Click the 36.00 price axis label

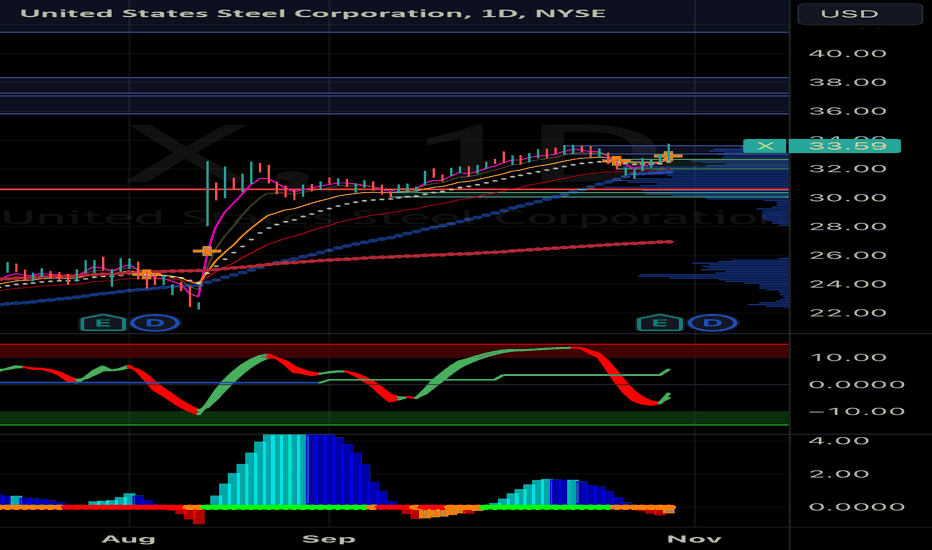[x=848, y=111]
